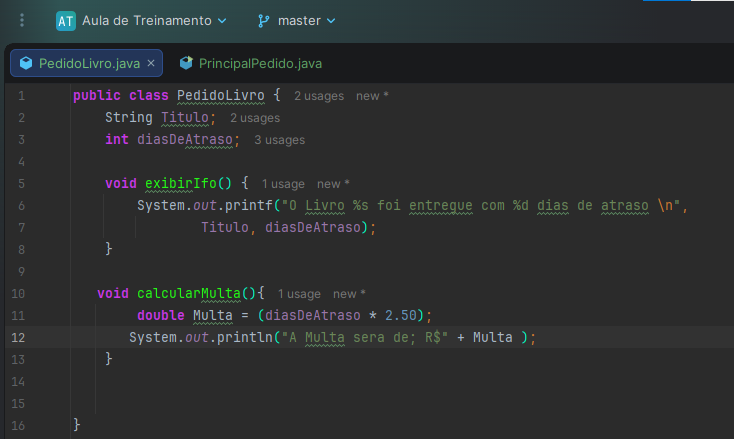Click the diasDeAtraso argument on line 7
734x439 pixels.
(x=313, y=227)
